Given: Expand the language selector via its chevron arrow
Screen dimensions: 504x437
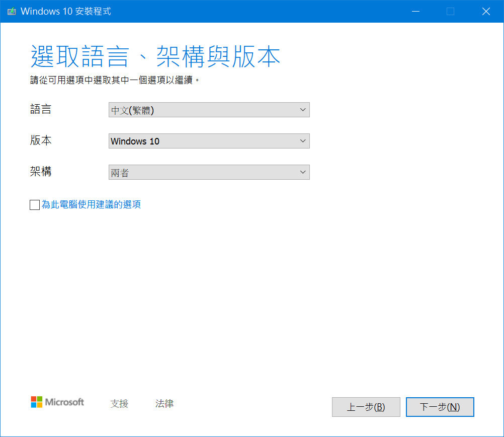Looking at the screenshot, I should coord(303,110).
